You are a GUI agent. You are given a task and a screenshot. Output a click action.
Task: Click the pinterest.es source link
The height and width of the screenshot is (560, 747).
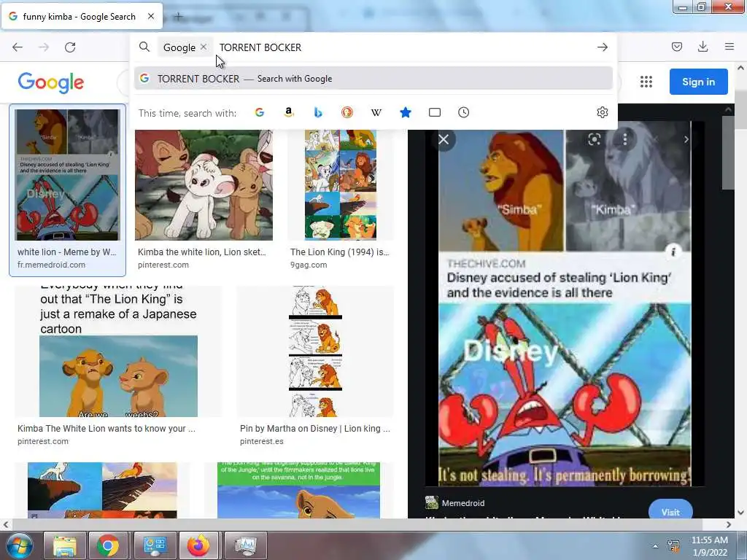[x=262, y=441]
